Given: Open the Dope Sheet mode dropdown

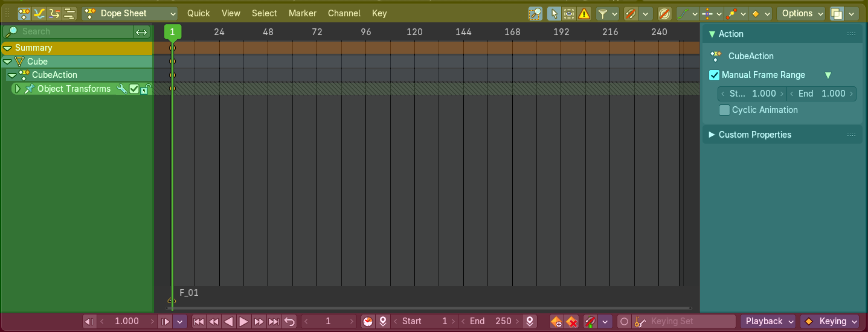Looking at the screenshot, I should point(130,13).
